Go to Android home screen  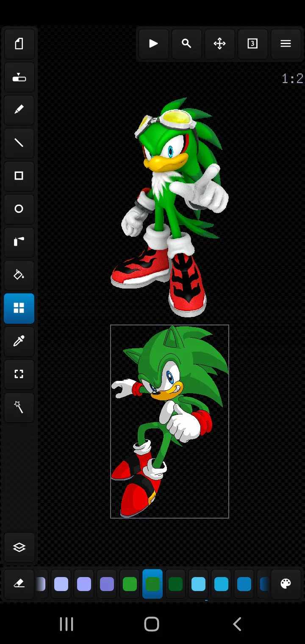pyautogui.click(x=152, y=624)
